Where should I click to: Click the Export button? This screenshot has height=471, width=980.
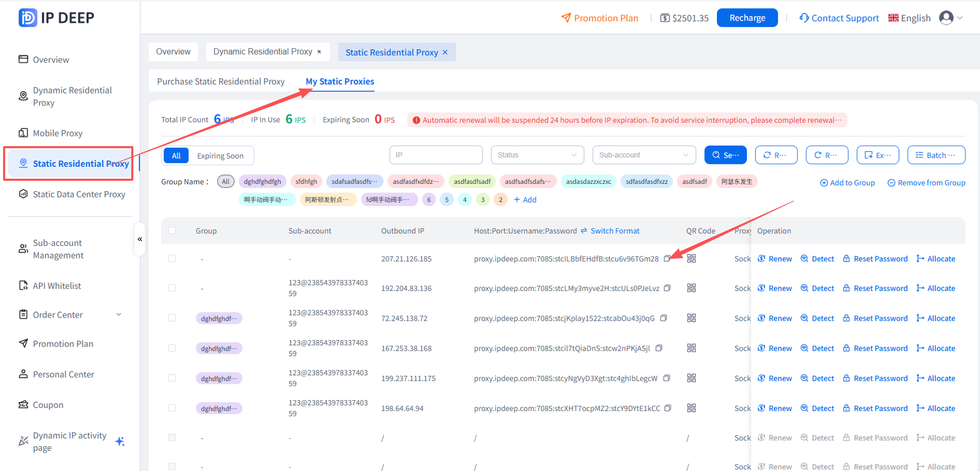878,155
